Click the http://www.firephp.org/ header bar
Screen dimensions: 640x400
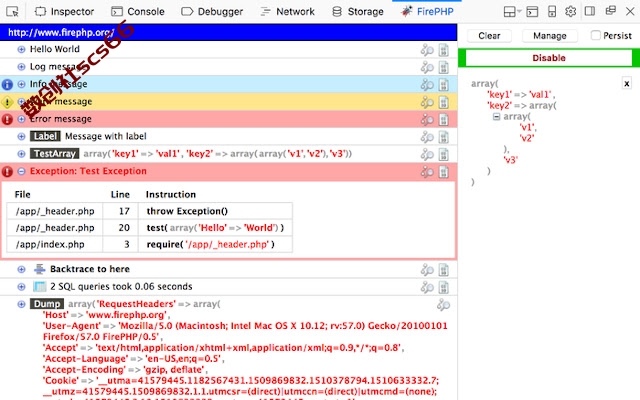[229, 32]
